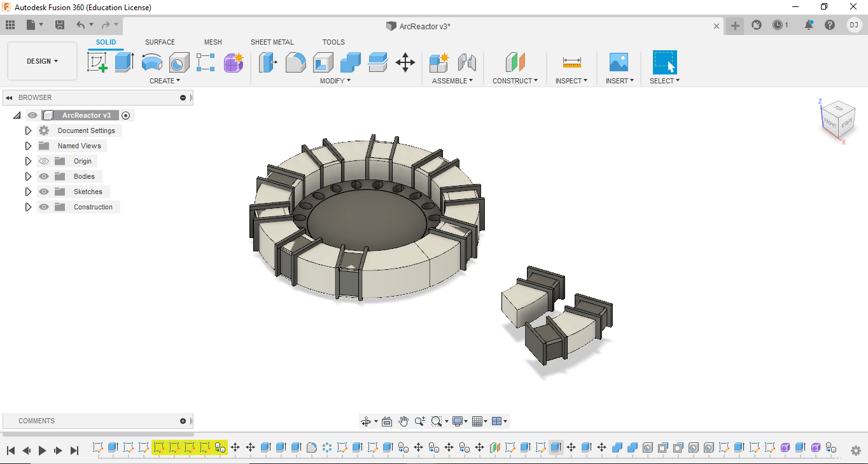Image resolution: width=868 pixels, height=464 pixels.
Task: Open the INSERT dropdown menu
Action: click(620, 81)
